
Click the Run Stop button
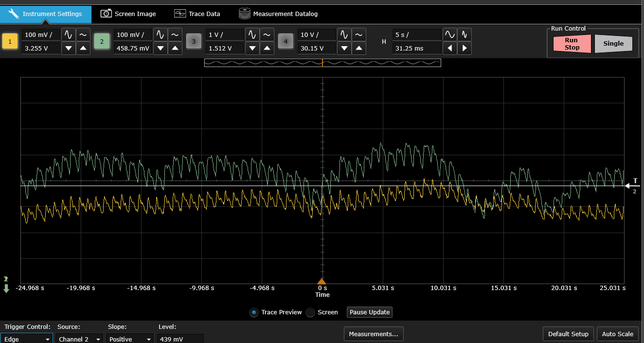(572, 44)
